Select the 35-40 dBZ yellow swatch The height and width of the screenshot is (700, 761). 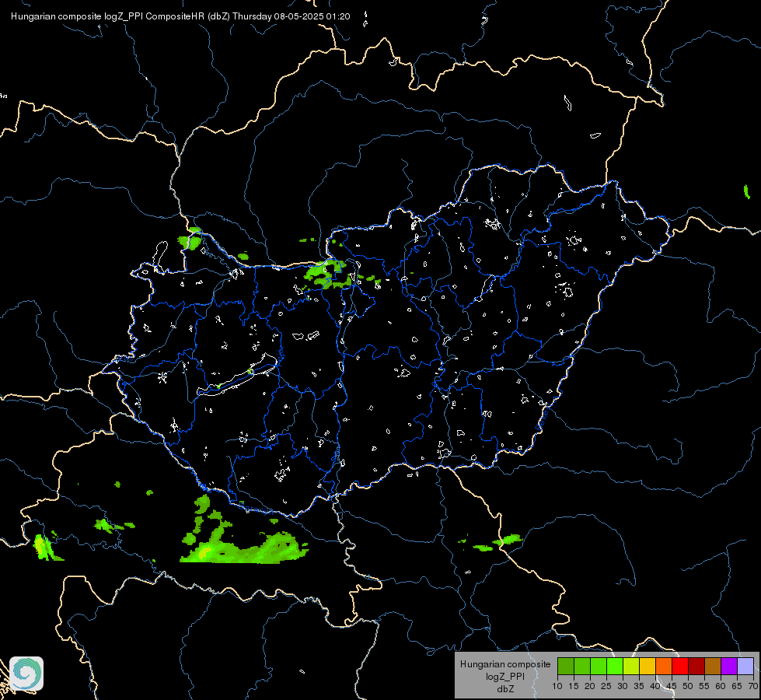648,666
